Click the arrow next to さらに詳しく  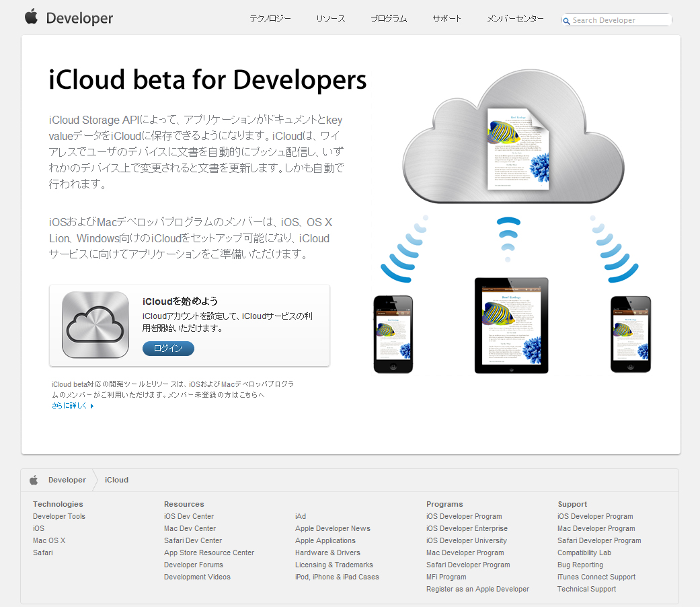point(92,406)
